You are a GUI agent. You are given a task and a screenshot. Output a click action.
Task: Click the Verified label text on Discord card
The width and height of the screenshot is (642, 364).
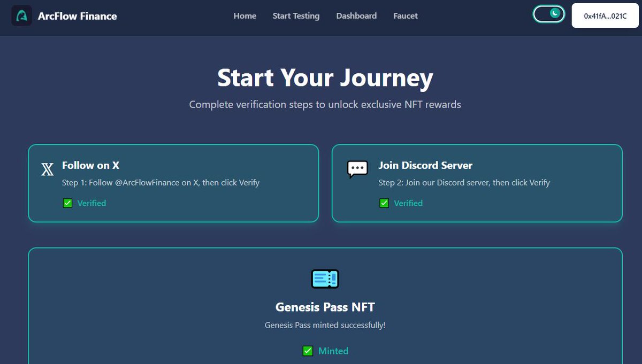pyautogui.click(x=408, y=203)
